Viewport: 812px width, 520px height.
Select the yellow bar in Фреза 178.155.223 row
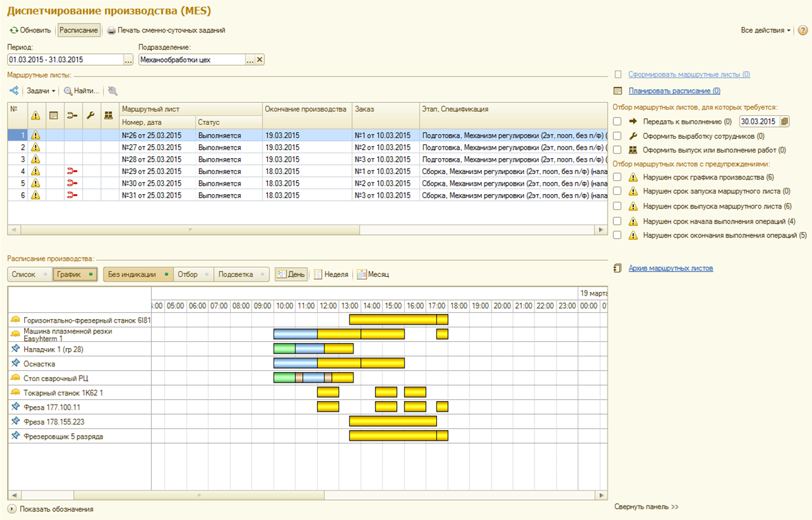pyautogui.click(x=392, y=421)
